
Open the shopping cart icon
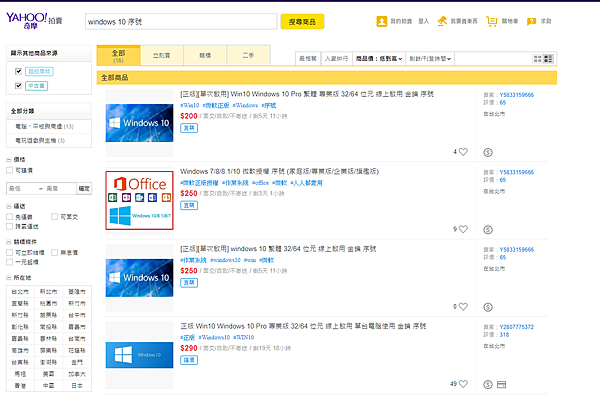(491, 21)
